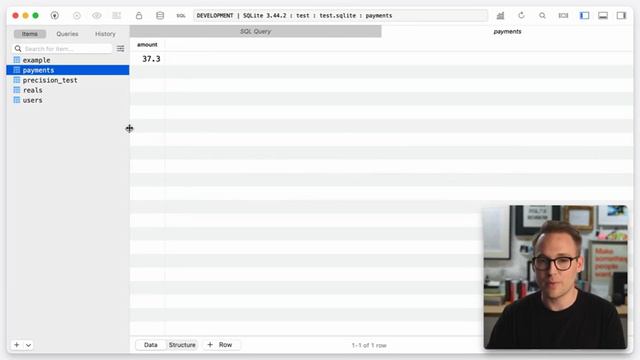
Task: Toggle the left sidebar pane icon
Action: (x=584, y=16)
